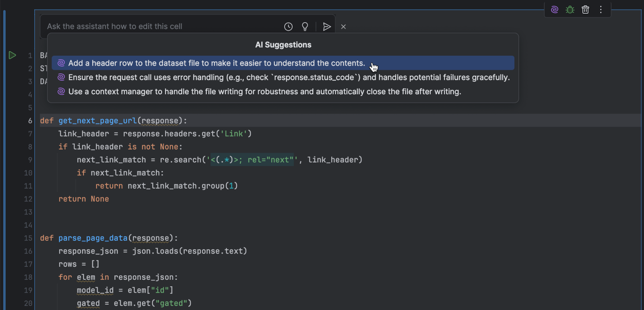644x310 pixels.
Task: Delete the cell using trash icon
Action: pyautogui.click(x=585, y=10)
